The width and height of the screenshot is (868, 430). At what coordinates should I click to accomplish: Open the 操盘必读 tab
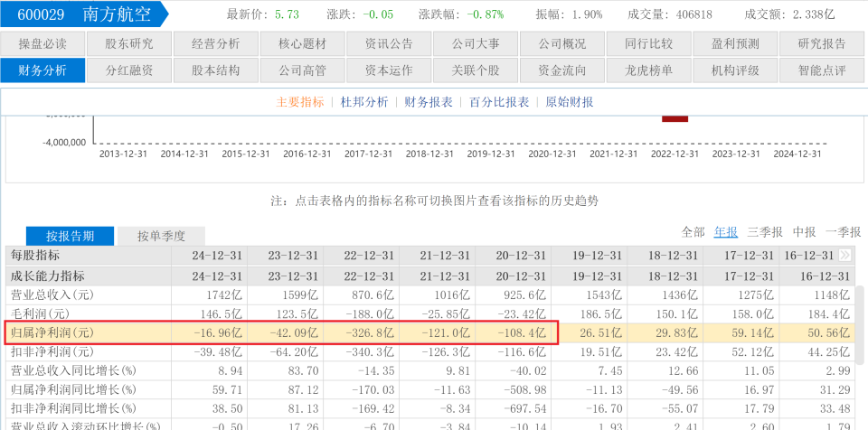pyautogui.click(x=43, y=43)
